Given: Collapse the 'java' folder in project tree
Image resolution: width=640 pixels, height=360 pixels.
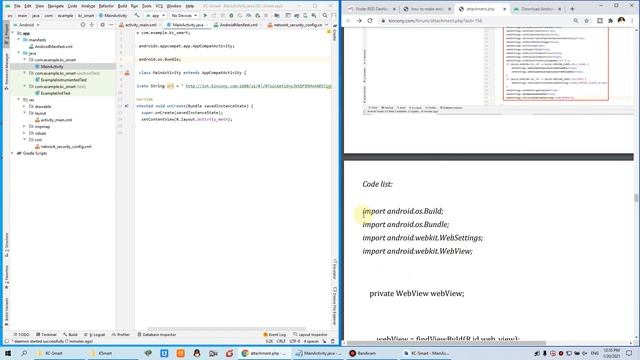Looking at the screenshot, I should 19,53.
